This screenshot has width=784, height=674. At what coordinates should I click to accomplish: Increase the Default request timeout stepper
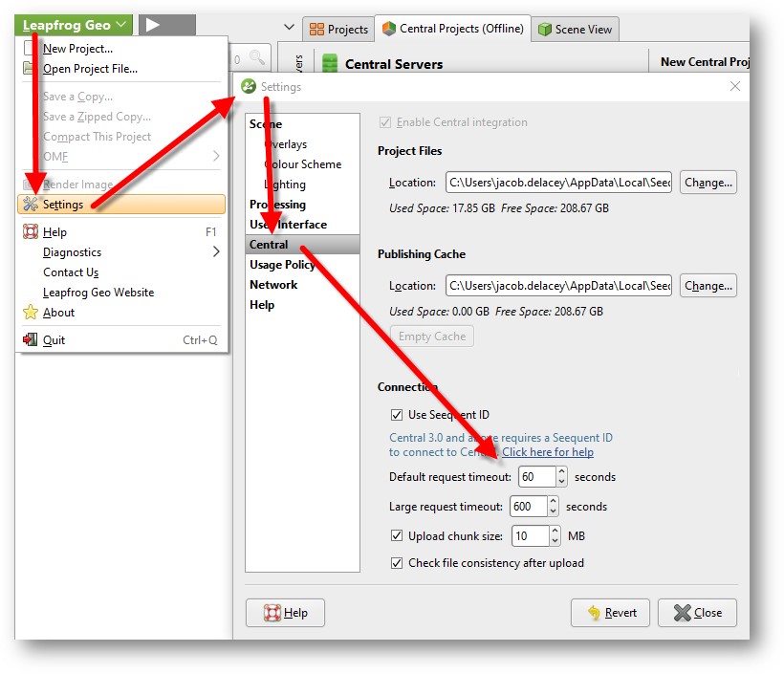pyautogui.click(x=561, y=471)
